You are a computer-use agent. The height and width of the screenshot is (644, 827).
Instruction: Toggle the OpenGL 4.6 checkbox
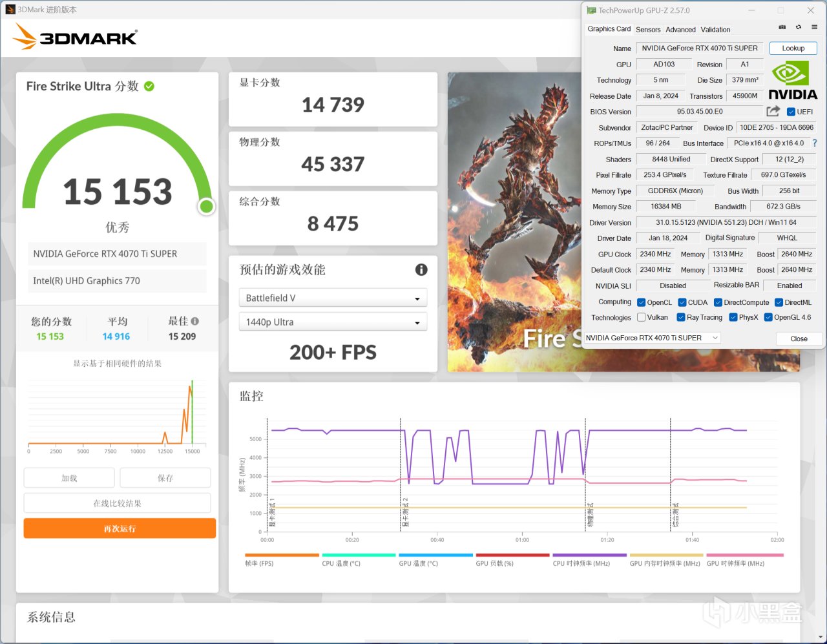pyautogui.click(x=768, y=317)
